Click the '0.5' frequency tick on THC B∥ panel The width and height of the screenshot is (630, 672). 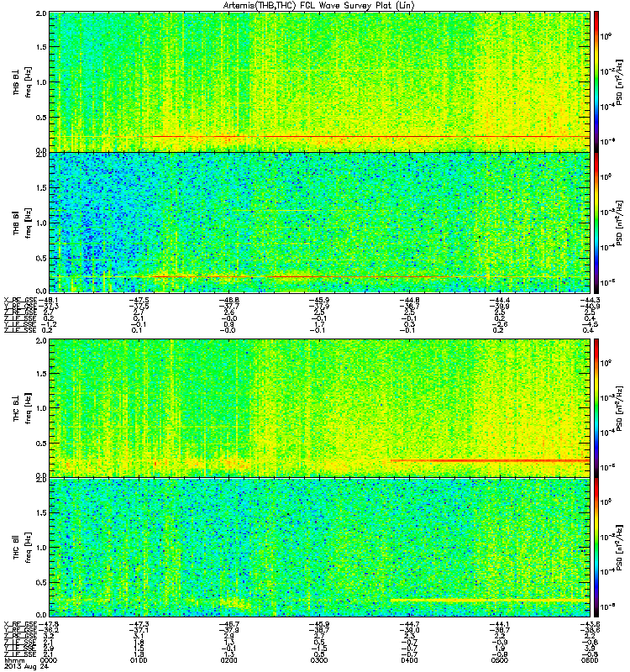coord(41,582)
